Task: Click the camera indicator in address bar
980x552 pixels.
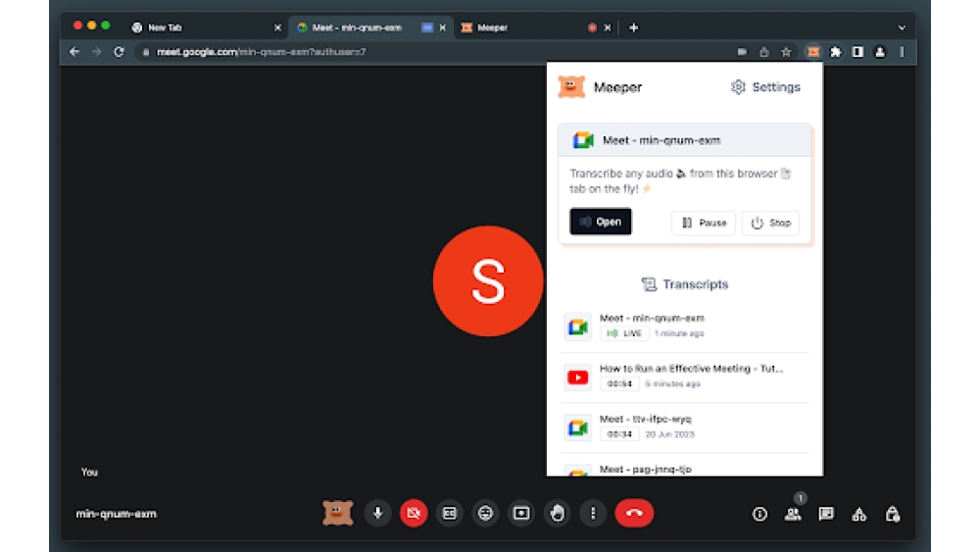Action: point(742,52)
